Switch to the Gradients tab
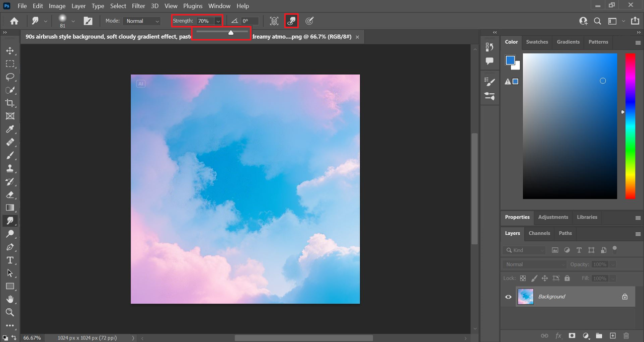 pyautogui.click(x=568, y=42)
